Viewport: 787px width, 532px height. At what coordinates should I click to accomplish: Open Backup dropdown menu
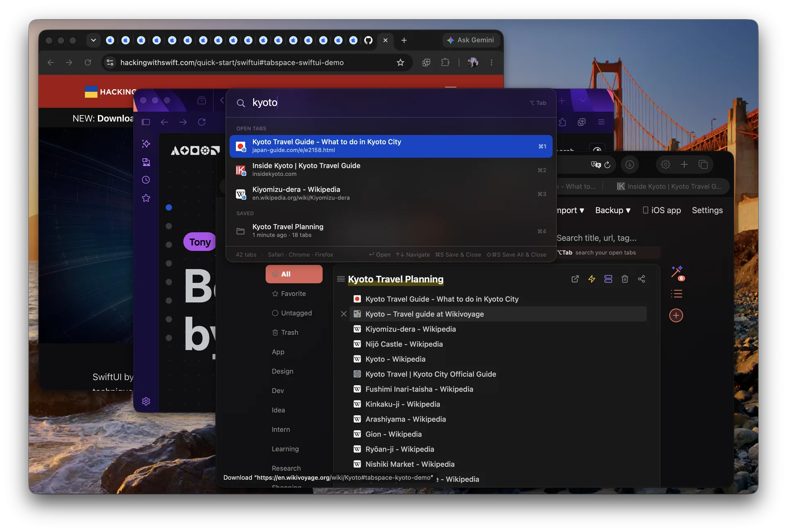tap(613, 210)
